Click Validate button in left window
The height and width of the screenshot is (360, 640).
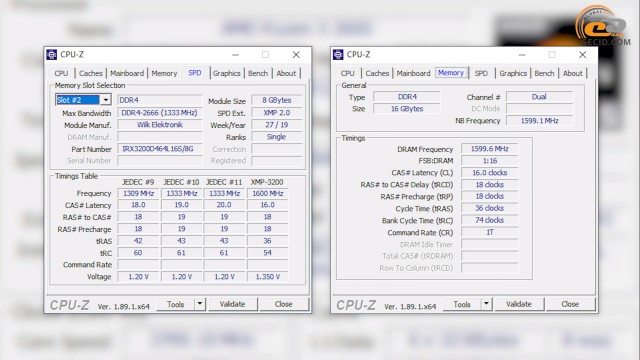[x=232, y=304]
